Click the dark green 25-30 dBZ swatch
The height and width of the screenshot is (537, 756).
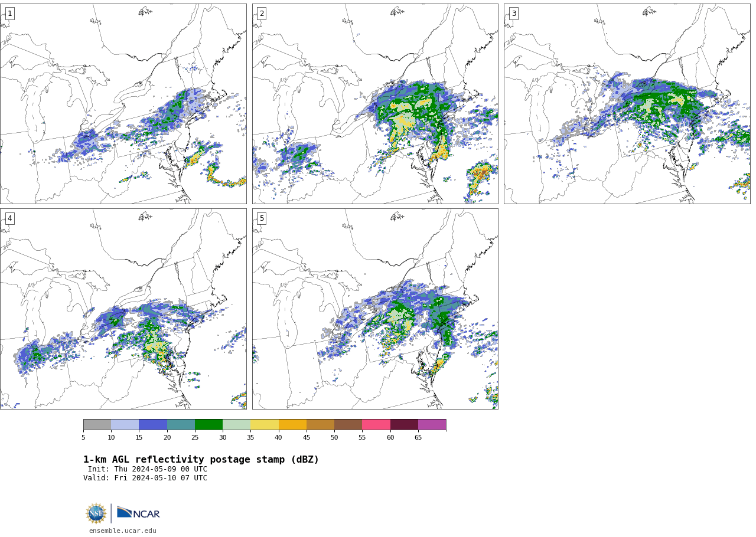pos(208,425)
